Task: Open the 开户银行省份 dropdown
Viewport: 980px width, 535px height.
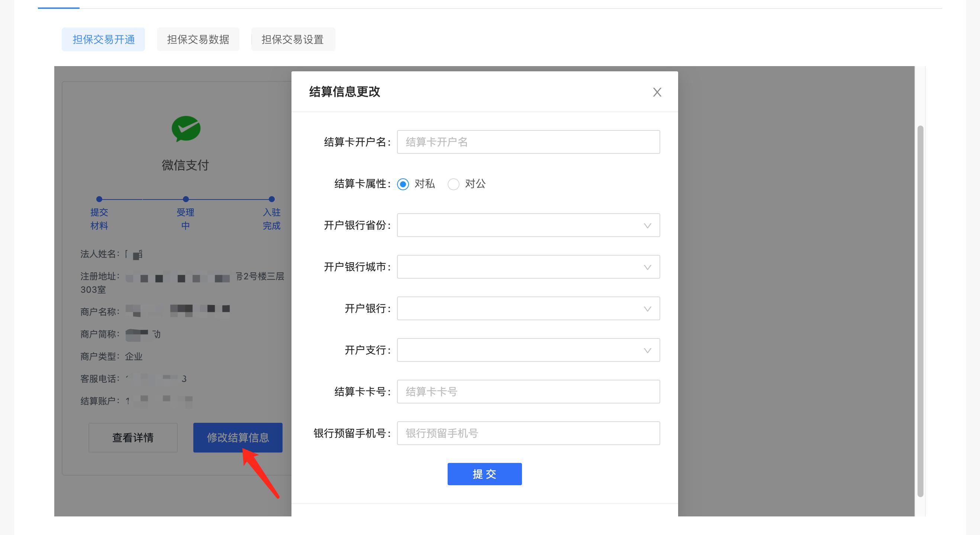Action: pos(528,225)
